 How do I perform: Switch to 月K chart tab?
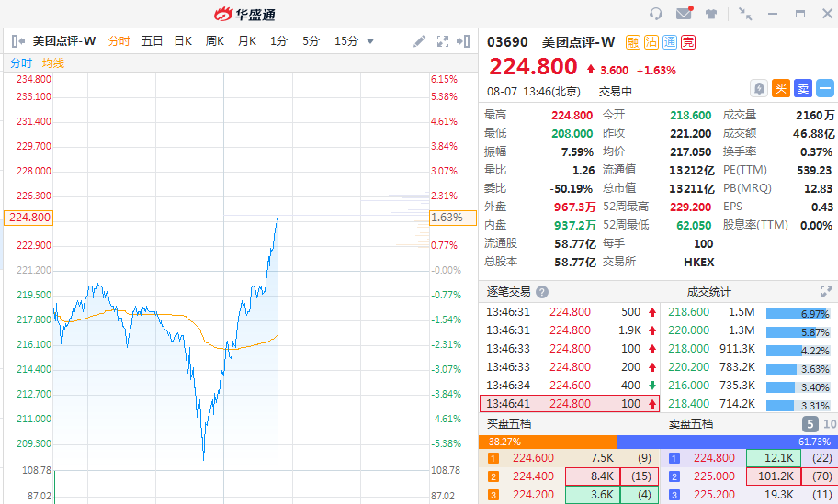coord(247,41)
